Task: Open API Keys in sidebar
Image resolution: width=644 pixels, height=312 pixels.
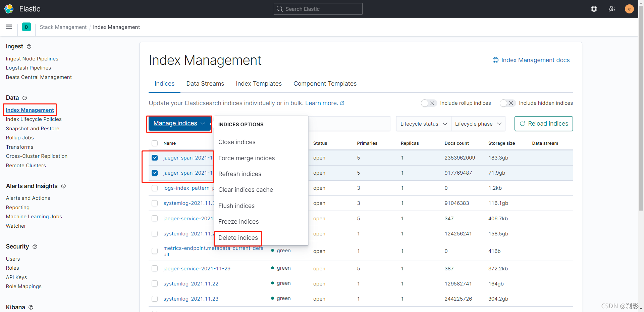Action: coord(16,277)
